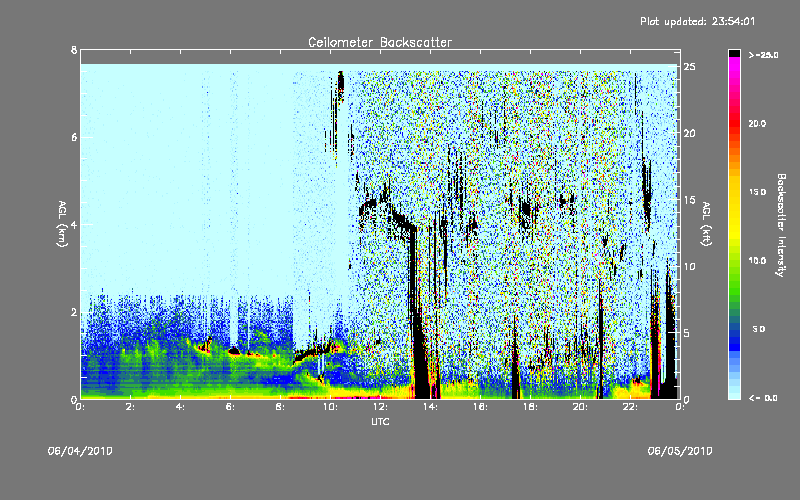Click the '15.0' colorbar tick label

757,192
